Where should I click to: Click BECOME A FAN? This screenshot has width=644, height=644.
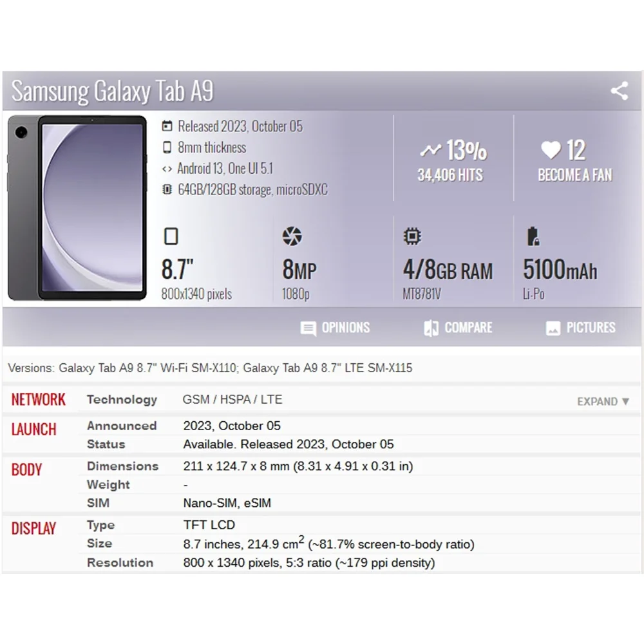[575, 175]
